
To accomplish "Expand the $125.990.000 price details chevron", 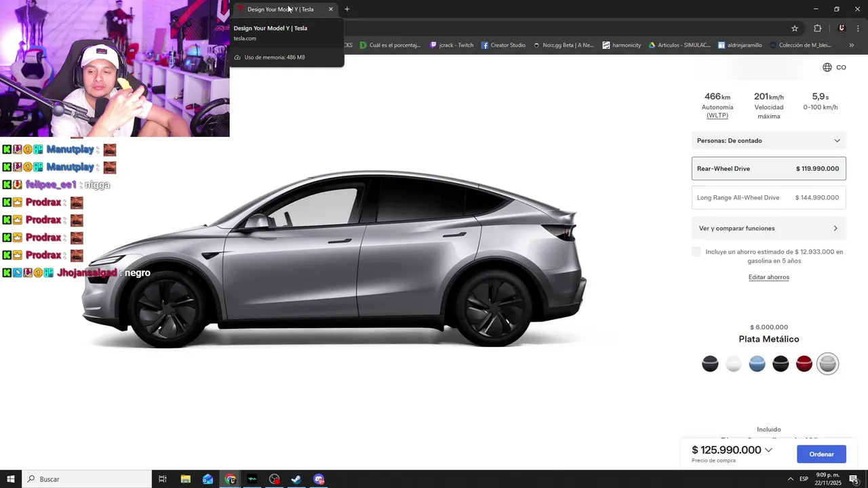I will [x=768, y=450].
